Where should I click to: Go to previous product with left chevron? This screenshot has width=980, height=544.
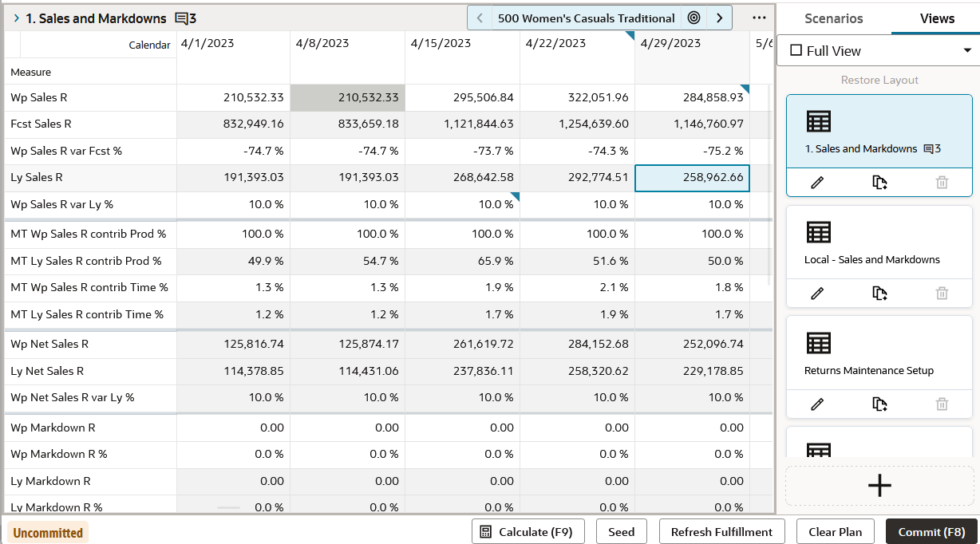click(480, 18)
